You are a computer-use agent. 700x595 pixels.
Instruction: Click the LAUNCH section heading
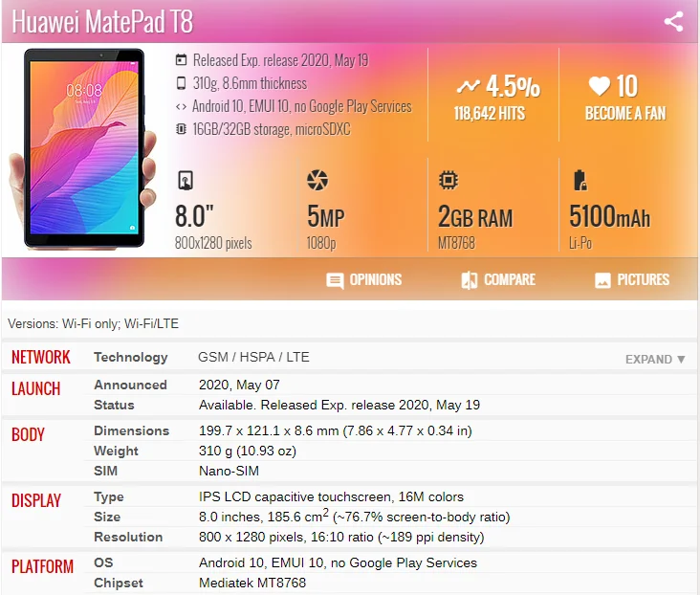point(35,388)
